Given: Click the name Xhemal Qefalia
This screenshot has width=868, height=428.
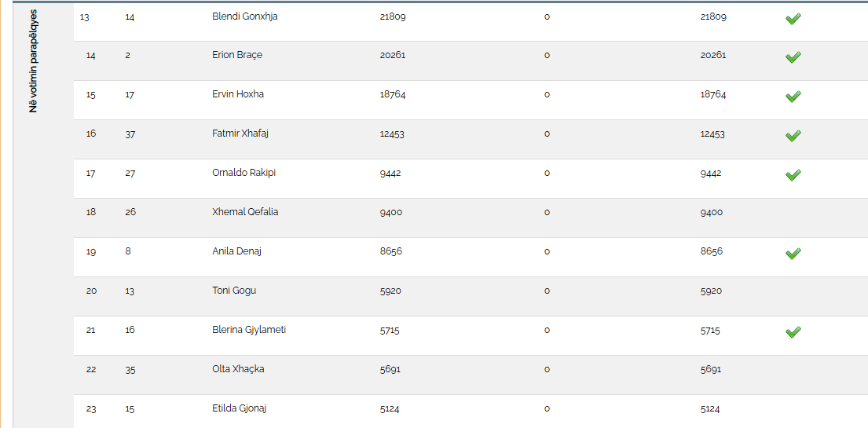Looking at the screenshot, I should point(245,212).
